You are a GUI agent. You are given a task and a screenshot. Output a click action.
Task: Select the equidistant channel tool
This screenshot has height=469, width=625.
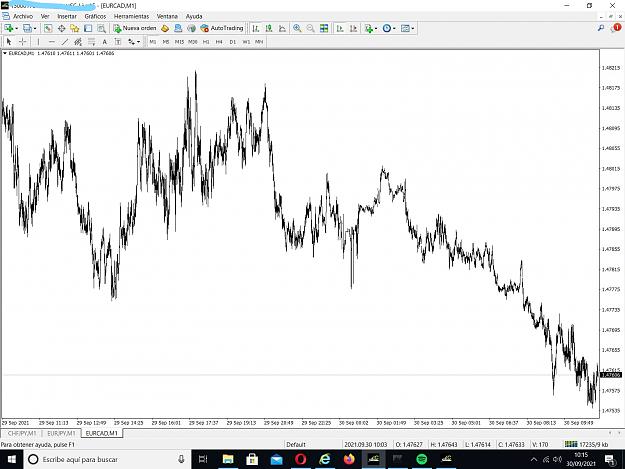tap(78, 42)
